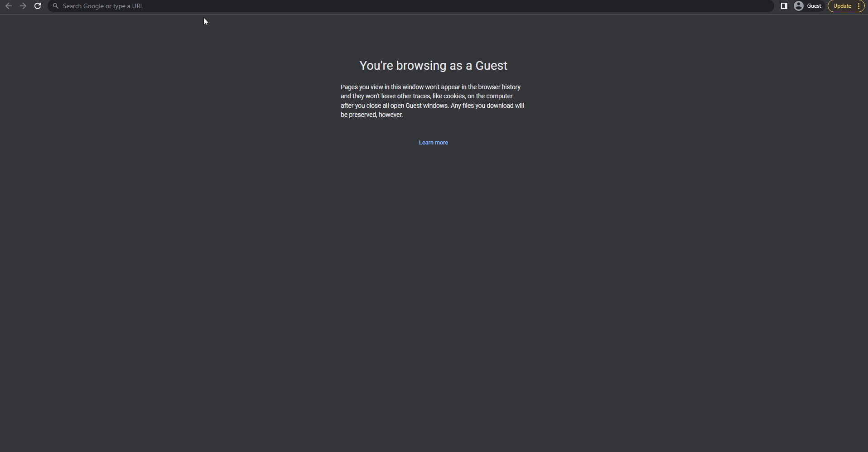The height and width of the screenshot is (452, 868).
Task: Reload the current page
Action: [38, 6]
